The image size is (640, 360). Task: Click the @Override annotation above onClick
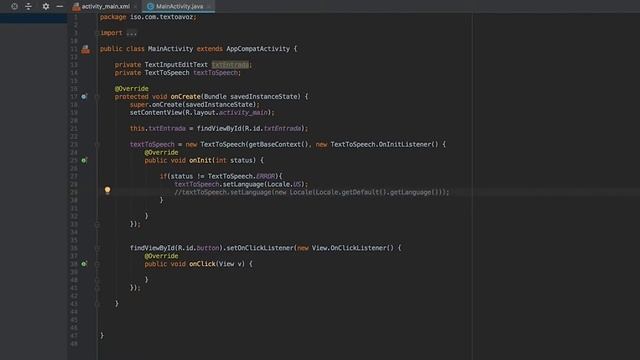[161, 256]
